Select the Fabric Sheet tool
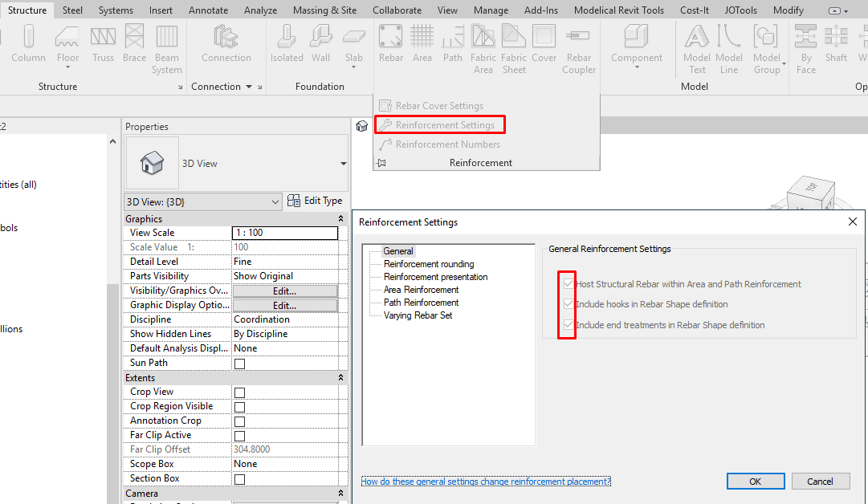The image size is (868, 504). pyautogui.click(x=514, y=49)
